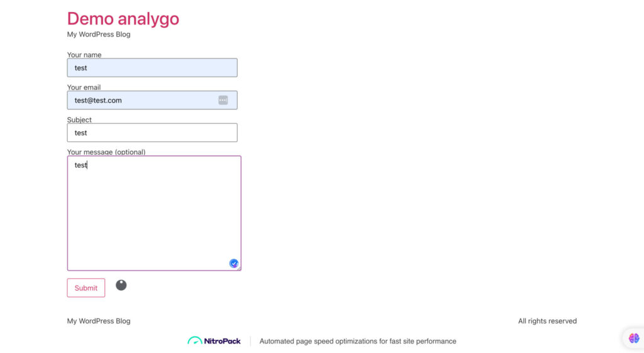The image size is (644, 353).
Task: Click the NitroPack page speed tagline text
Action: click(x=358, y=341)
